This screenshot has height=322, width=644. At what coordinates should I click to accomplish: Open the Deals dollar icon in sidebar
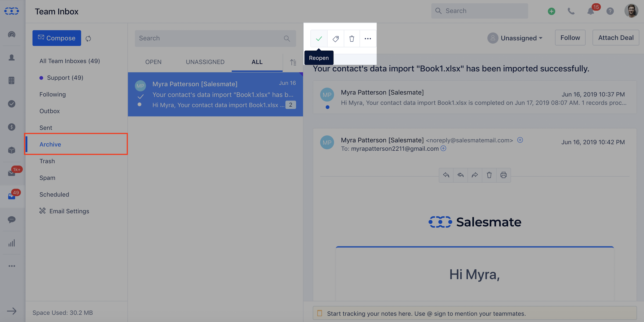[x=11, y=127]
